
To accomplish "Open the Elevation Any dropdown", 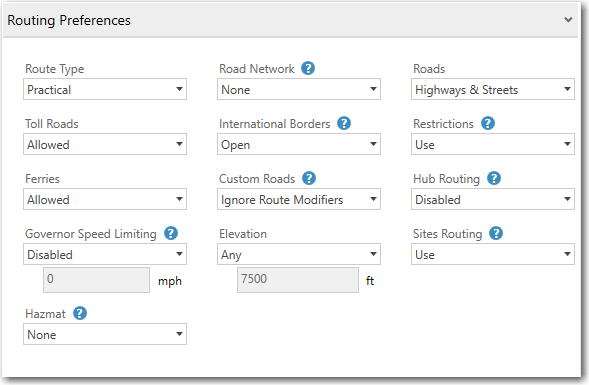I will 299,254.
